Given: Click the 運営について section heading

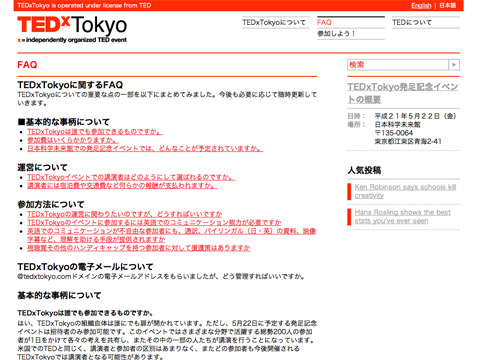Looking at the screenshot, I should point(42,167).
